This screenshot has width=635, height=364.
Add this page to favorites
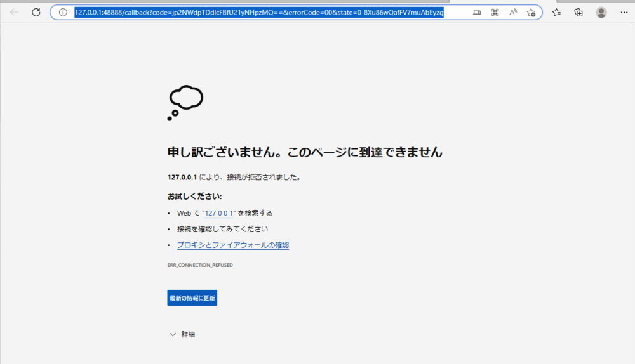tap(531, 13)
